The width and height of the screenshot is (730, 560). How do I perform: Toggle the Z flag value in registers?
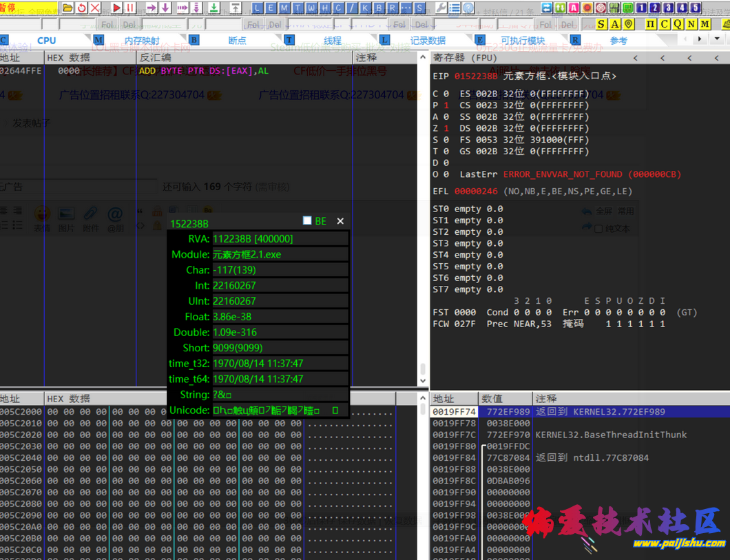(446, 128)
